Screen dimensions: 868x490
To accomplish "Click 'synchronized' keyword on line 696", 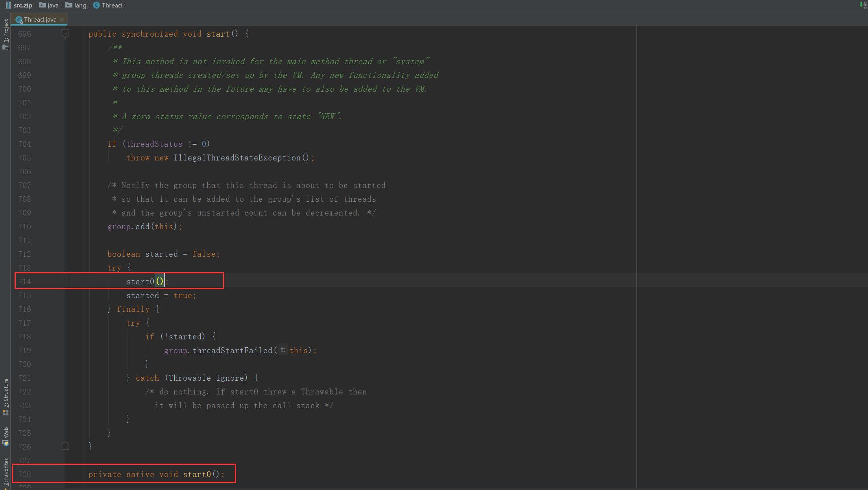I will coord(150,34).
